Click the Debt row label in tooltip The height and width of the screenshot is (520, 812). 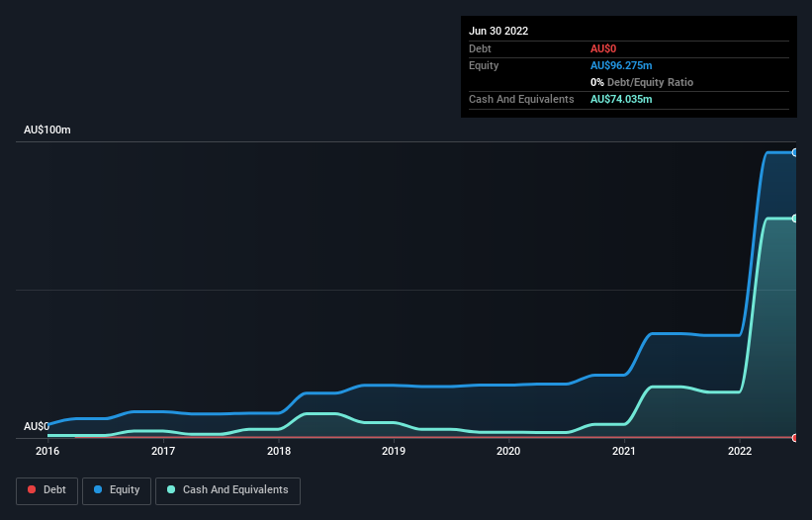(x=480, y=48)
